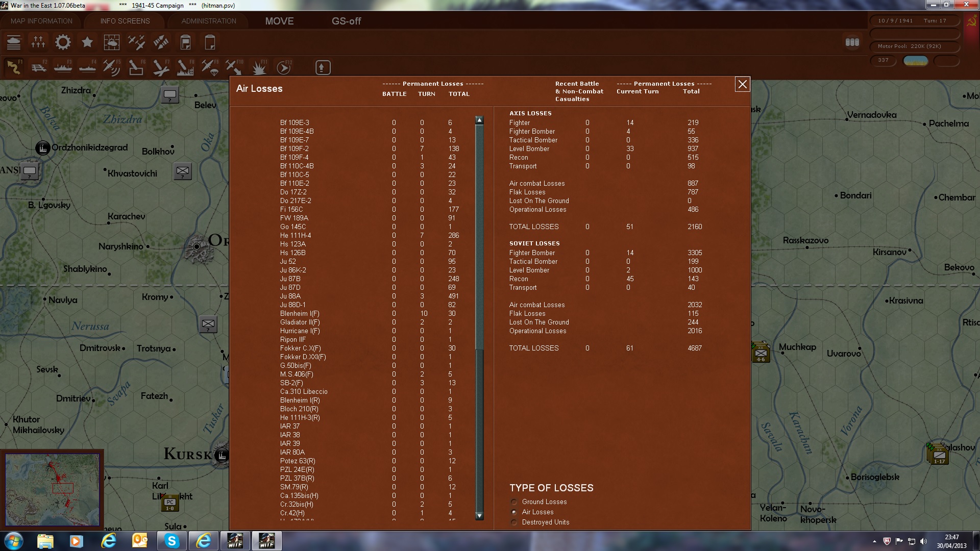
Task: Select Air Losses radio option
Action: pyautogui.click(x=514, y=512)
